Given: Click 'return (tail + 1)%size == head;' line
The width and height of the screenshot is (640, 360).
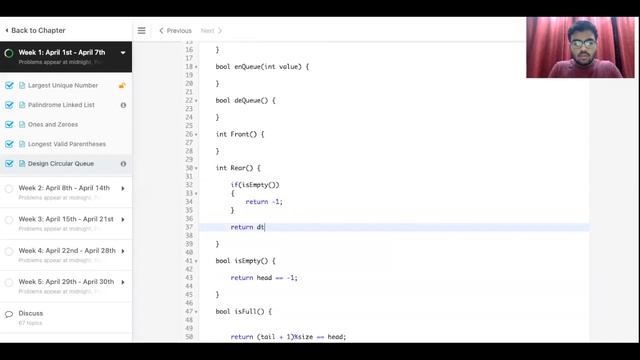Looking at the screenshot, I should click(x=288, y=337).
